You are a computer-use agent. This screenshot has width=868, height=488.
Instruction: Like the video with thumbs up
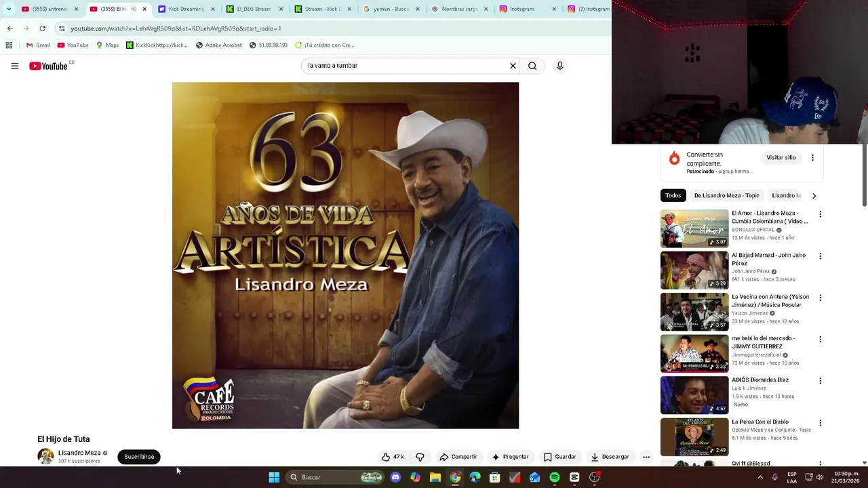(x=393, y=457)
